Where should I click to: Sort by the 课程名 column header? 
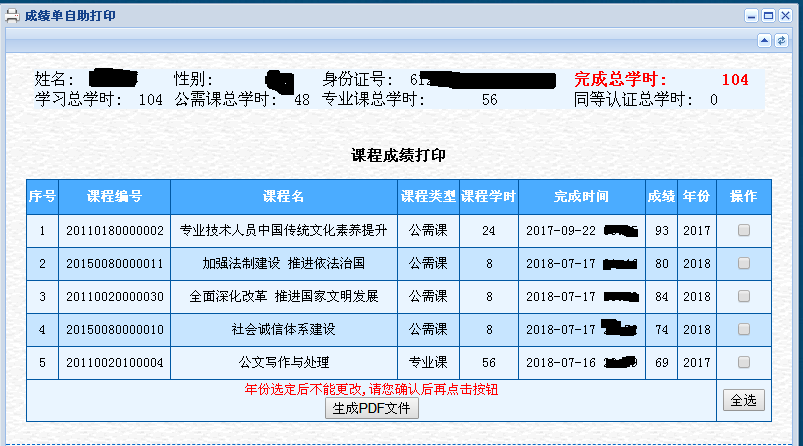(x=283, y=196)
